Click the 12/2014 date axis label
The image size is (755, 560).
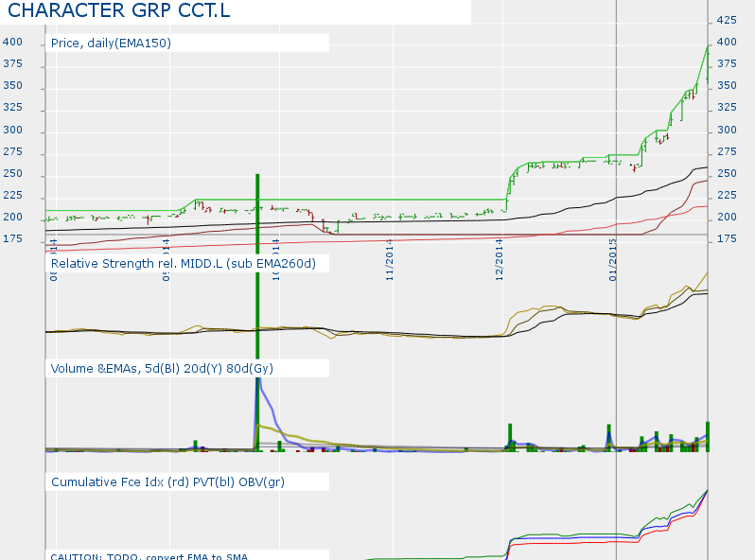[499, 260]
